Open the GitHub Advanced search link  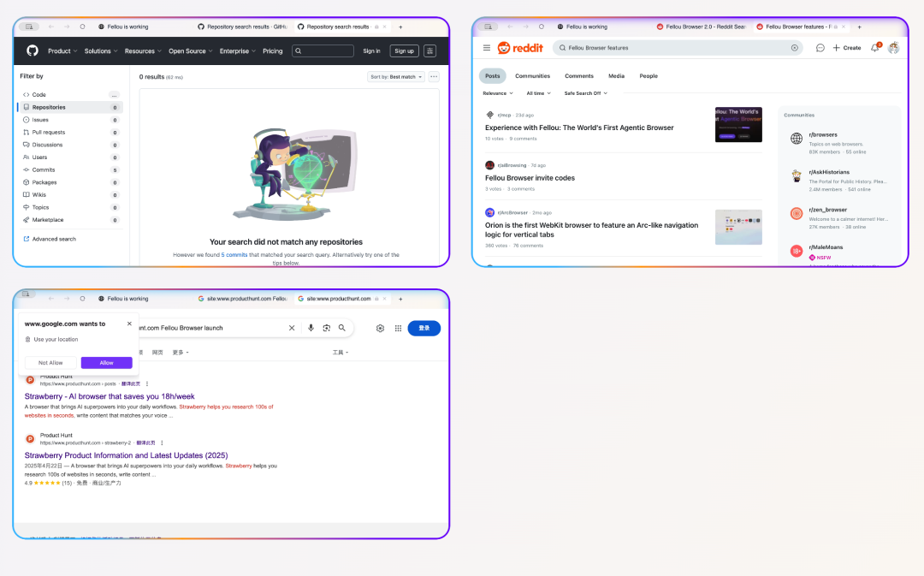click(53, 239)
